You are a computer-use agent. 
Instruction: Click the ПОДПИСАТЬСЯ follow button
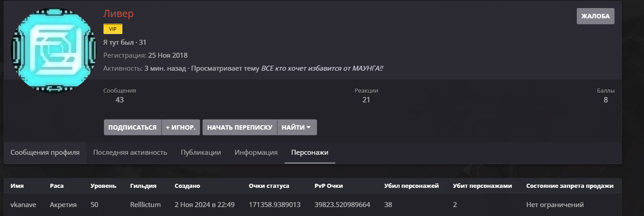132,127
